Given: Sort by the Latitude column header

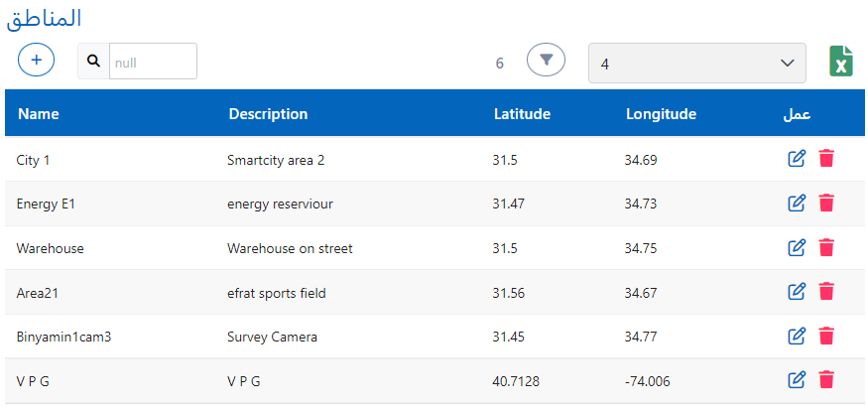Looking at the screenshot, I should pos(522,114).
